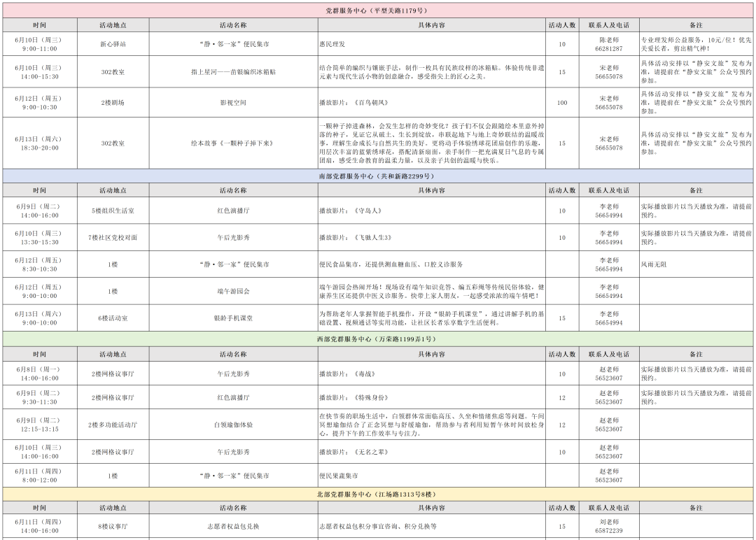Select the 便民食品集市 description cell
Image resolution: width=756 pixels, height=540 pixels.
tap(431, 264)
